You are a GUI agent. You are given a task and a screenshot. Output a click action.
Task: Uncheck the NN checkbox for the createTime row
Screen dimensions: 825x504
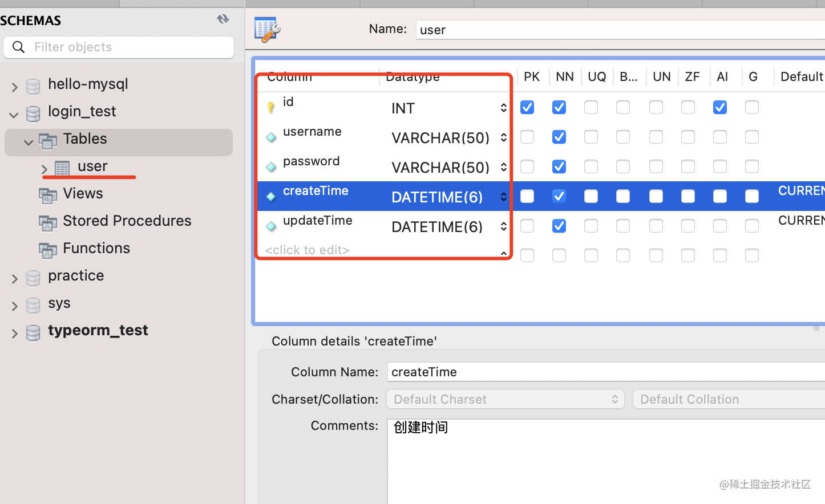[x=559, y=196]
